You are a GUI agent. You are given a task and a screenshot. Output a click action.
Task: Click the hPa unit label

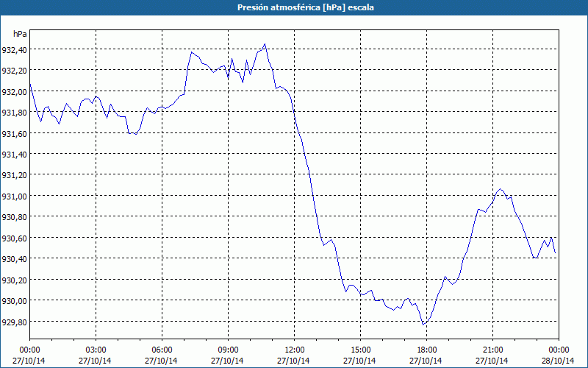(20, 34)
